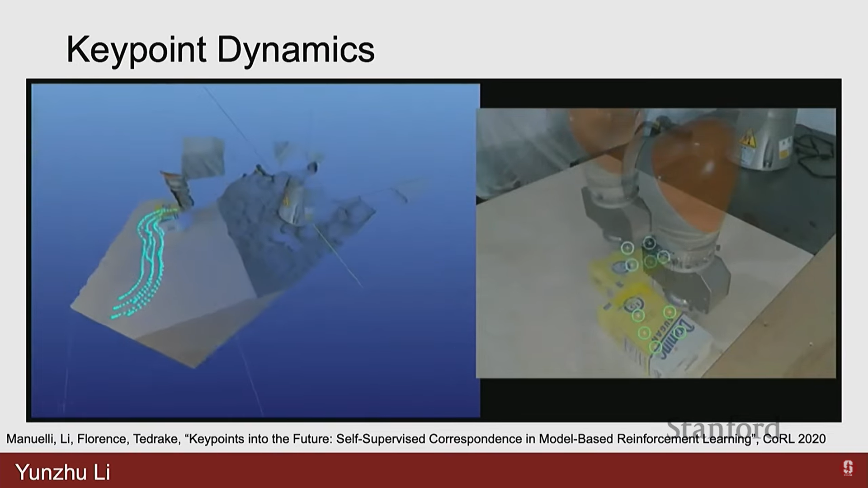This screenshot has height=488, width=868.
Task: Click the "CoRL 2020" citation text
Action: point(794,439)
